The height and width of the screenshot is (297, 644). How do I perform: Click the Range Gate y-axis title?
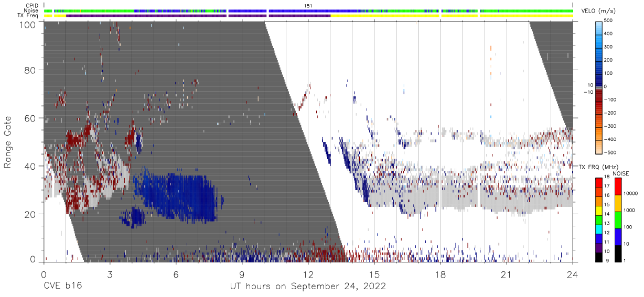click(8, 143)
